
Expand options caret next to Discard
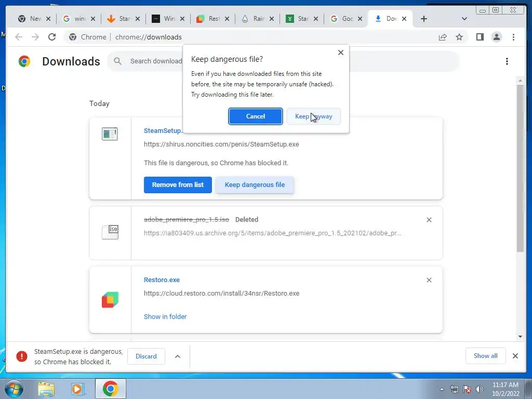point(178,356)
